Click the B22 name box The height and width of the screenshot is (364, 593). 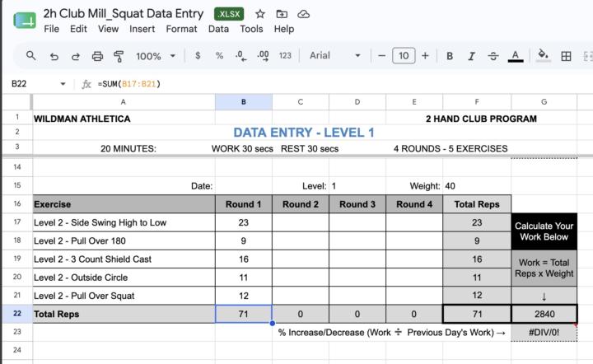(19, 84)
